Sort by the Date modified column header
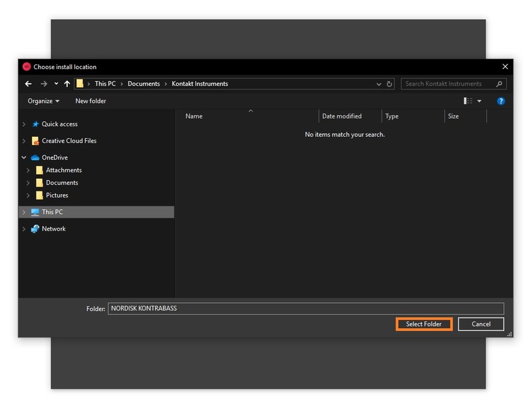Image resolution: width=532 pixels, height=410 pixels. tap(342, 116)
